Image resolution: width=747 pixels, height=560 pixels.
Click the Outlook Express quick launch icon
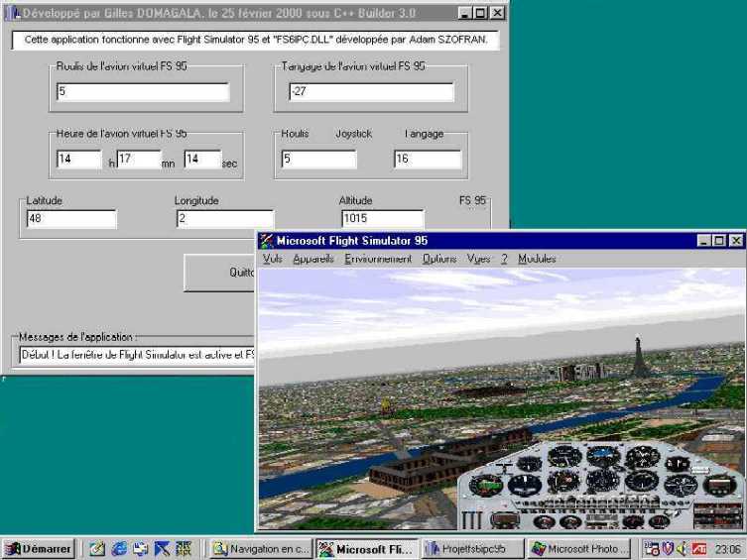click(141, 548)
